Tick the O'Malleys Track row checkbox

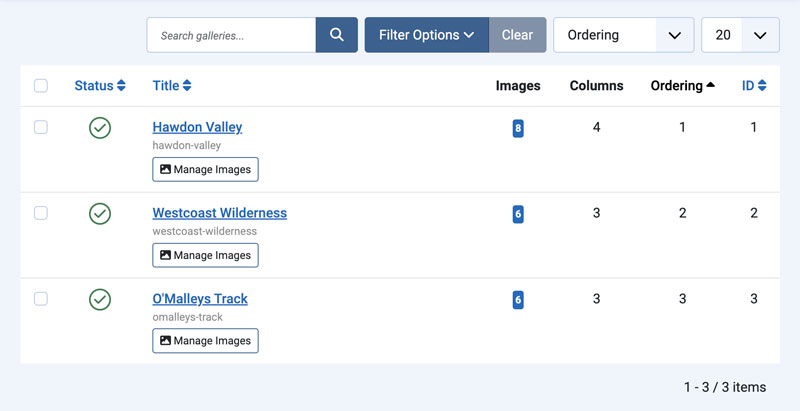(41, 299)
